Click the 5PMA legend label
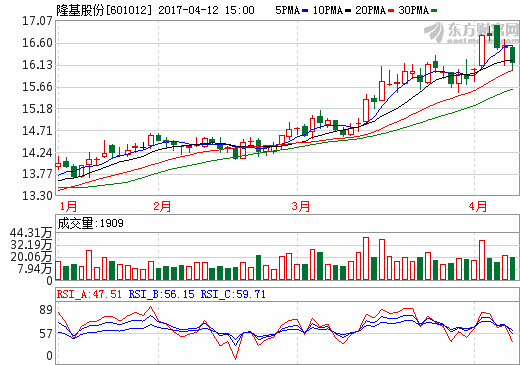 click(x=287, y=10)
